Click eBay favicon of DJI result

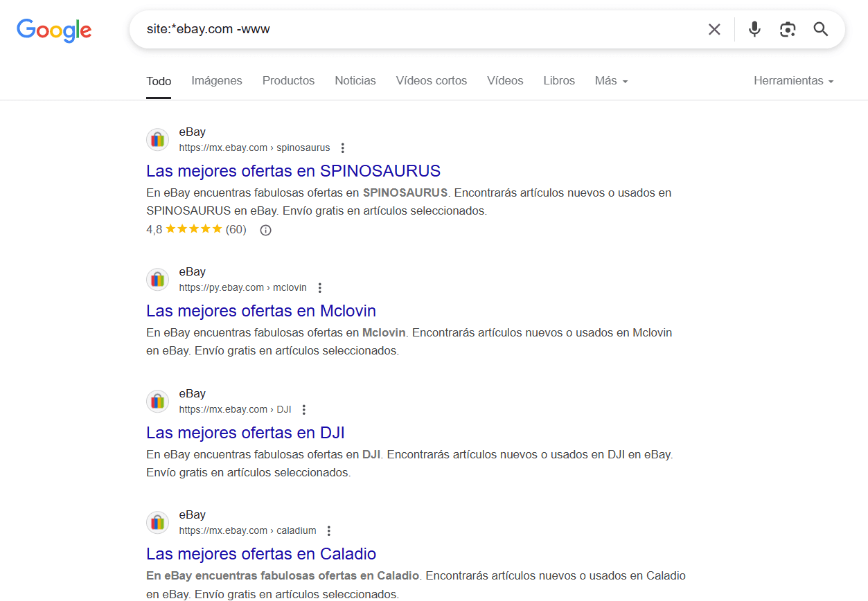click(x=158, y=402)
